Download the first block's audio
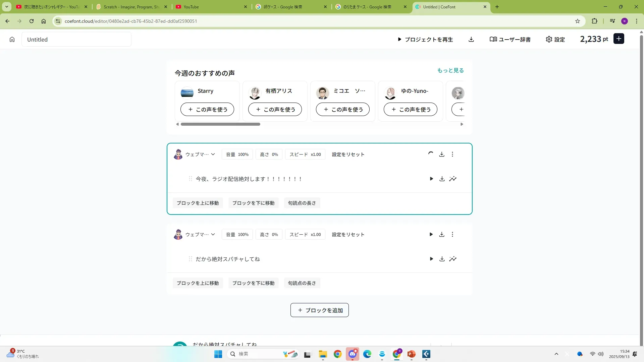644x362 pixels. (x=442, y=155)
